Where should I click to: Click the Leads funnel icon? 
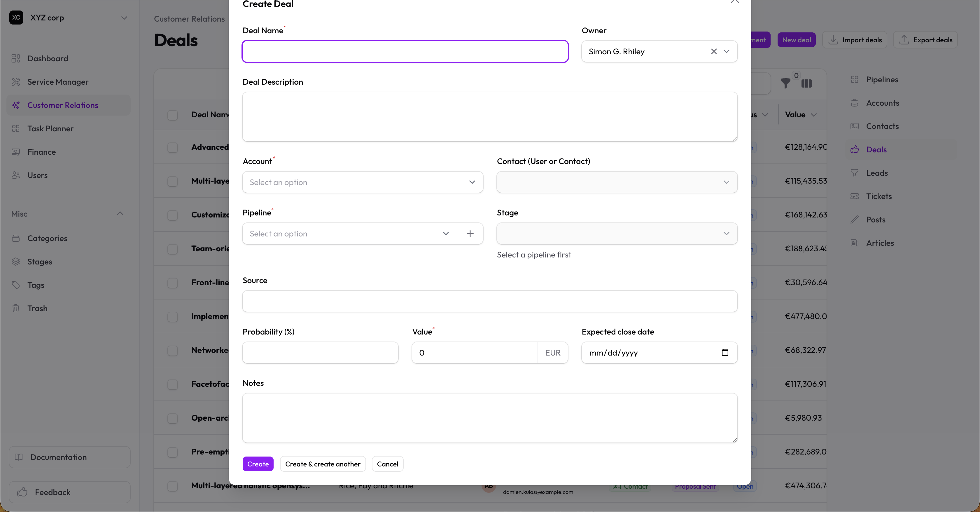[x=855, y=173]
